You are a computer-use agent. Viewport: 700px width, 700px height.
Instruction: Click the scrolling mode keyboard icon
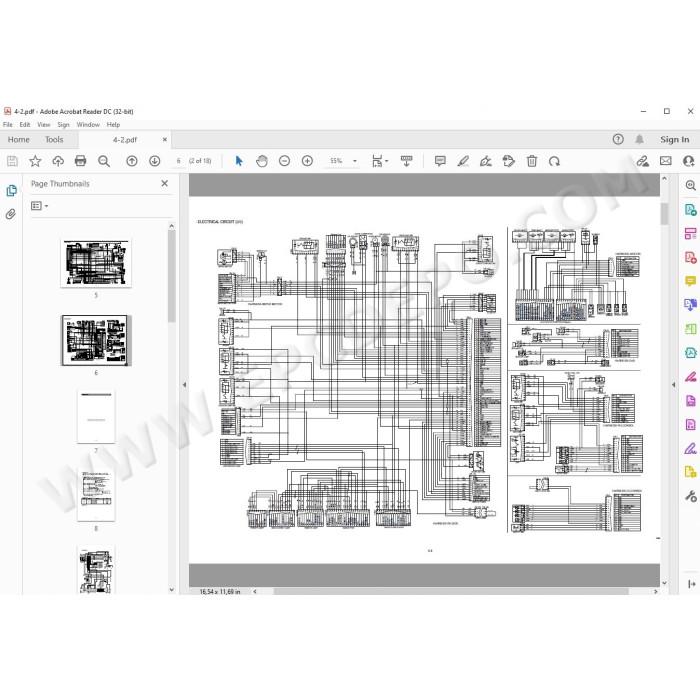click(406, 161)
